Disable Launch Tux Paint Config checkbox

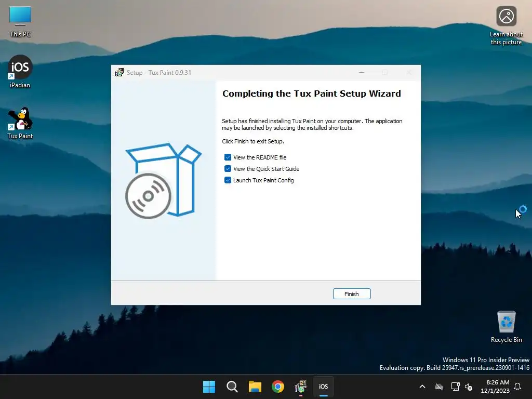(228, 180)
